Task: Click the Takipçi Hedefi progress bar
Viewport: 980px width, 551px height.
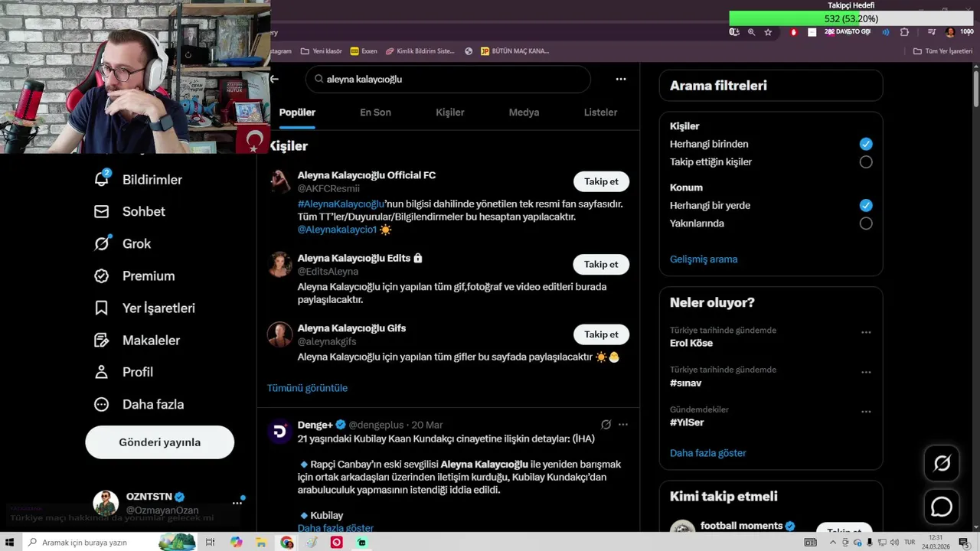Action: [x=851, y=18]
